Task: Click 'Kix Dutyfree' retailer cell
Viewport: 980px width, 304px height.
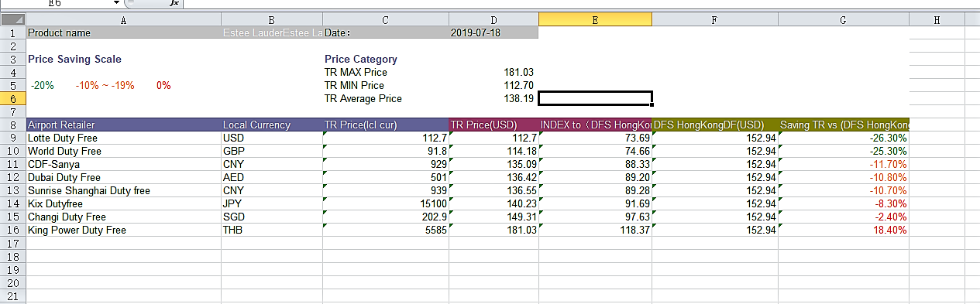Action: coord(123,203)
